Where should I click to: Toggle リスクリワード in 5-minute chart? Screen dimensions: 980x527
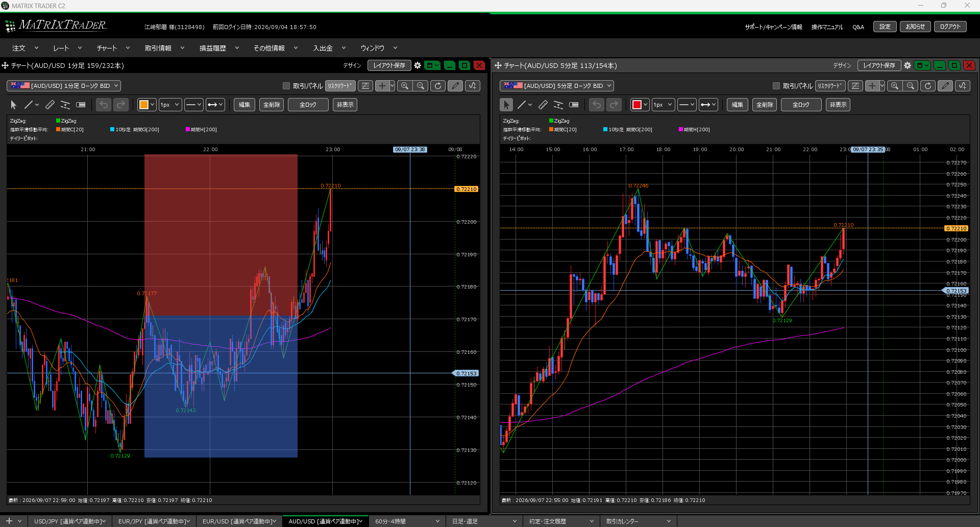tap(830, 86)
